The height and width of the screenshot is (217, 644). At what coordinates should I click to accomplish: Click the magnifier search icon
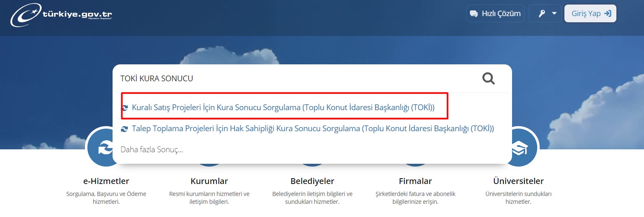(x=489, y=78)
